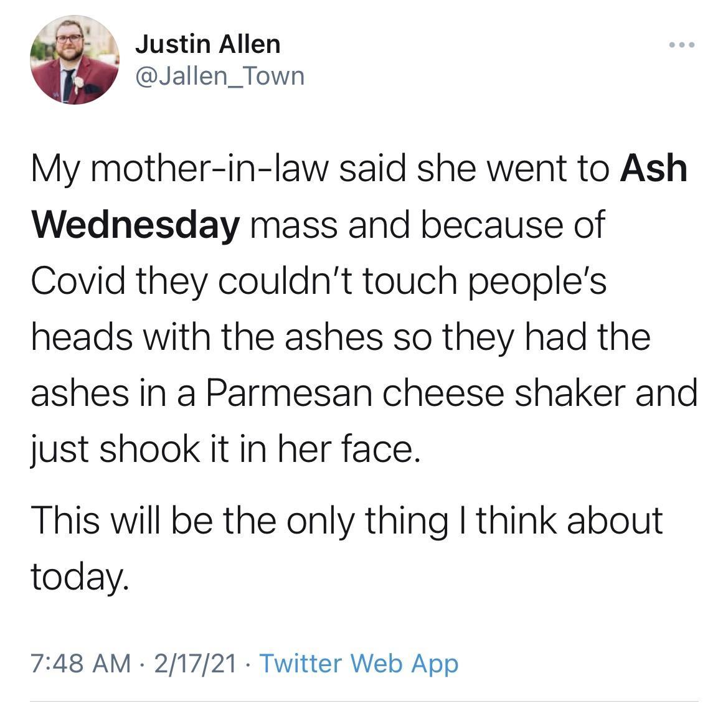Click Justin Allen's profile picture
Screen dimensions: 728x706
click(75, 60)
